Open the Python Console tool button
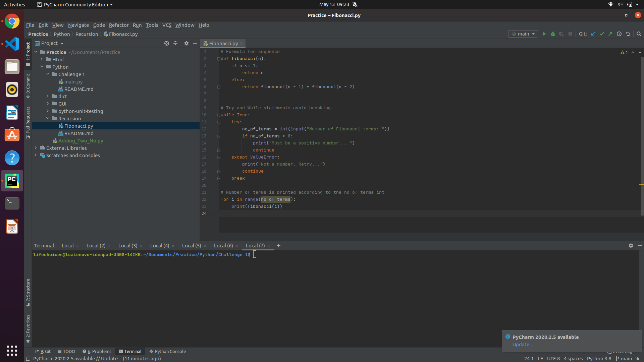The width and height of the screenshot is (644, 362). click(x=168, y=351)
